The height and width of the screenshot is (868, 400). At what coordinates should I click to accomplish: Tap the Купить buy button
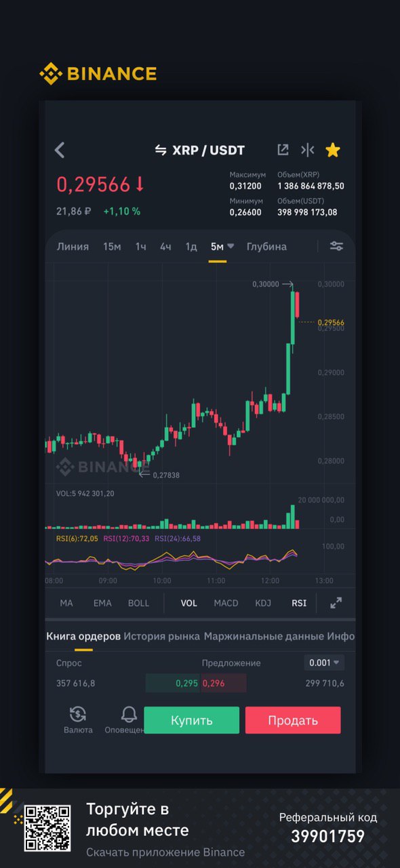pyautogui.click(x=192, y=720)
